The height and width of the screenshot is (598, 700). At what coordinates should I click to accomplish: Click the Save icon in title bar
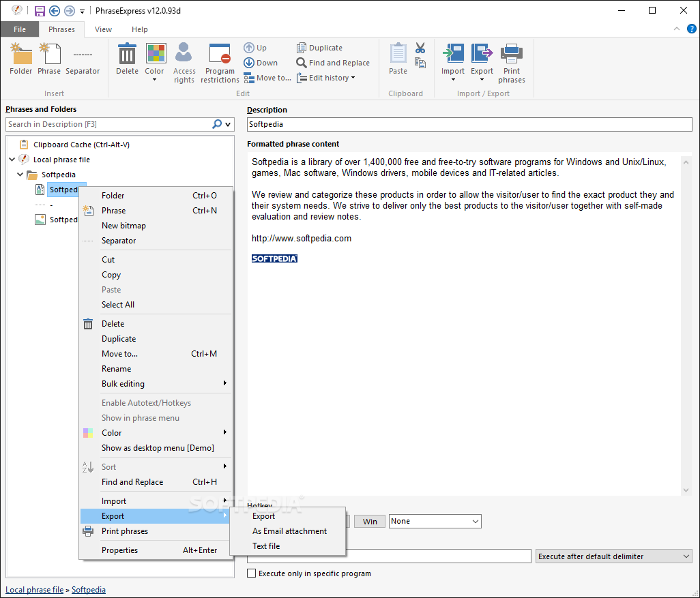click(x=40, y=11)
